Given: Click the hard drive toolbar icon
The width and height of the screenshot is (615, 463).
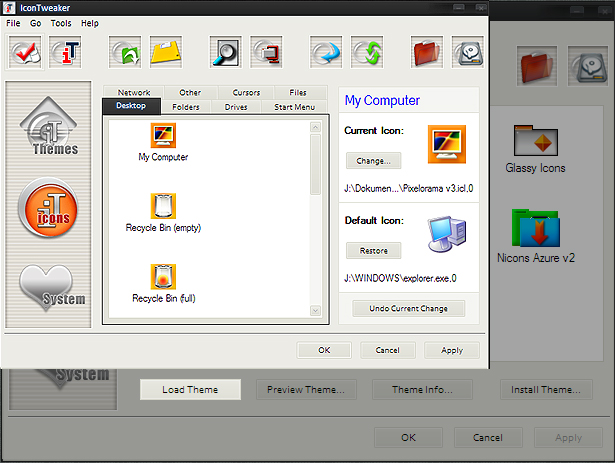Looking at the screenshot, I should pyautogui.click(x=468, y=52).
